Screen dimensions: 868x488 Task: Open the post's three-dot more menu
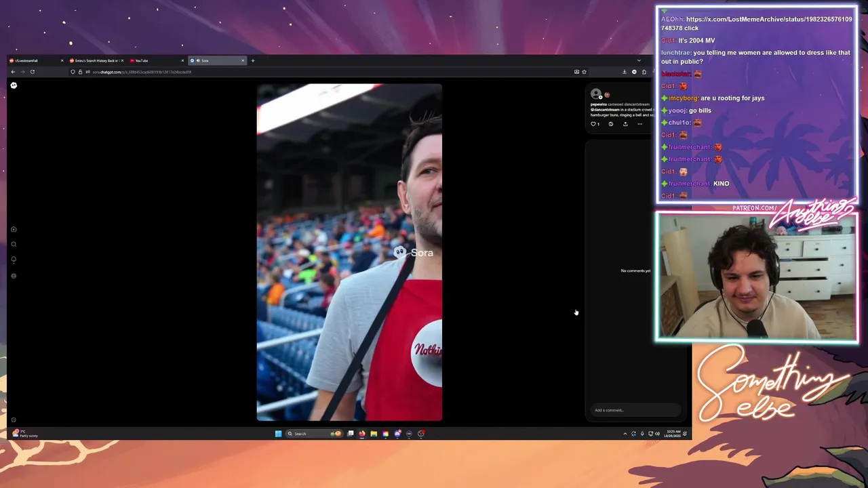pos(640,124)
